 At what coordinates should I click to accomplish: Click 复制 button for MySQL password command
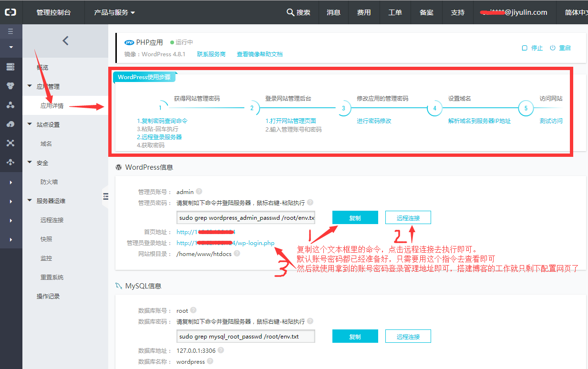(355, 336)
